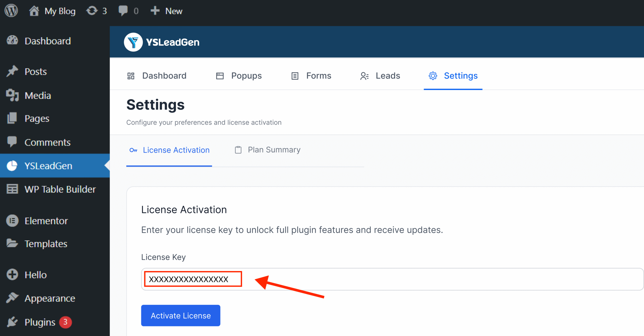Open the WordPress logo menu

(11, 11)
